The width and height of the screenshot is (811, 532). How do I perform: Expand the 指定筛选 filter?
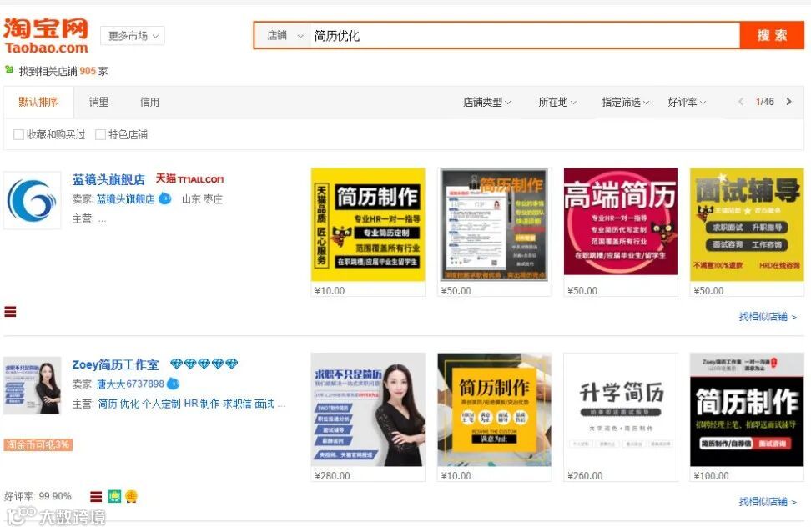click(x=625, y=103)
